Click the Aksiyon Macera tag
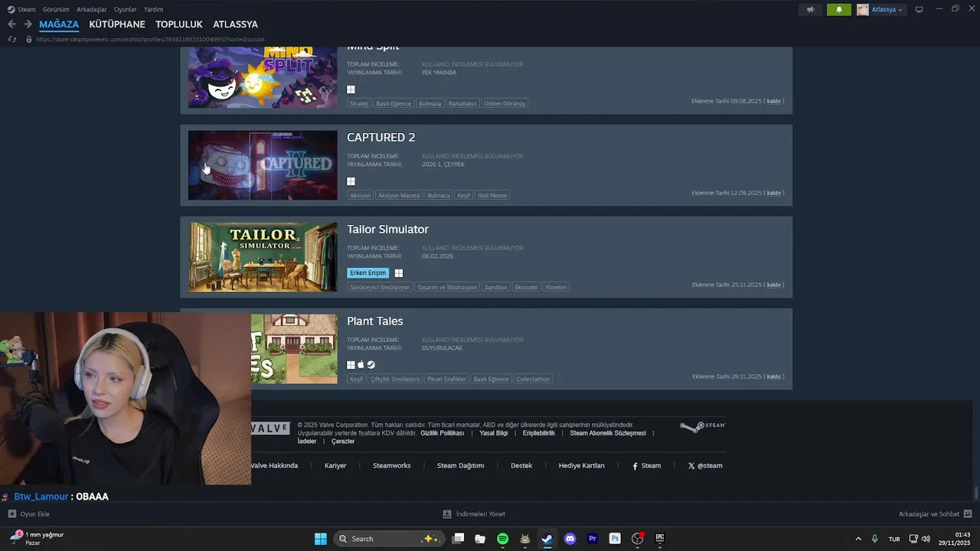 399,195
